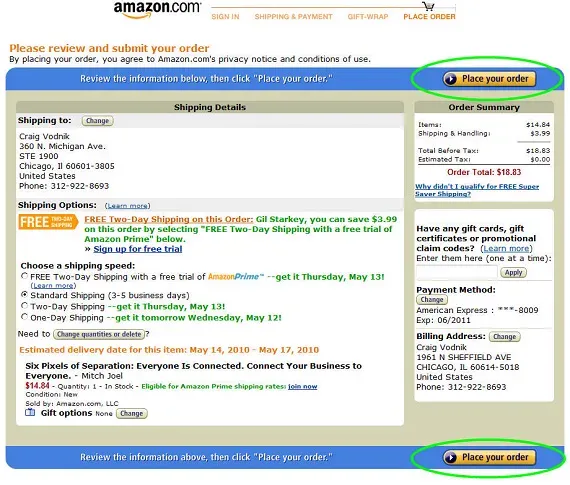
Task: Change the Billing Address
Action: pos(505,337)
